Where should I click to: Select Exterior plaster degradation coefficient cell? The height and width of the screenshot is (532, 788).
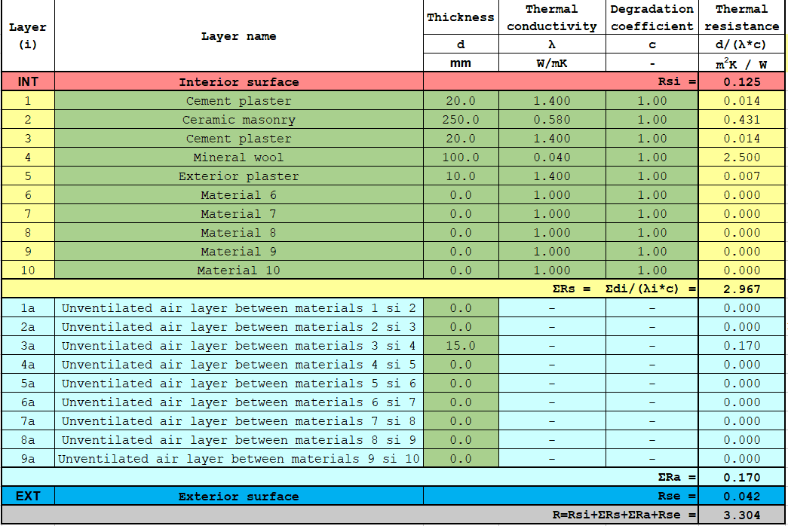[x=652, y=176]
